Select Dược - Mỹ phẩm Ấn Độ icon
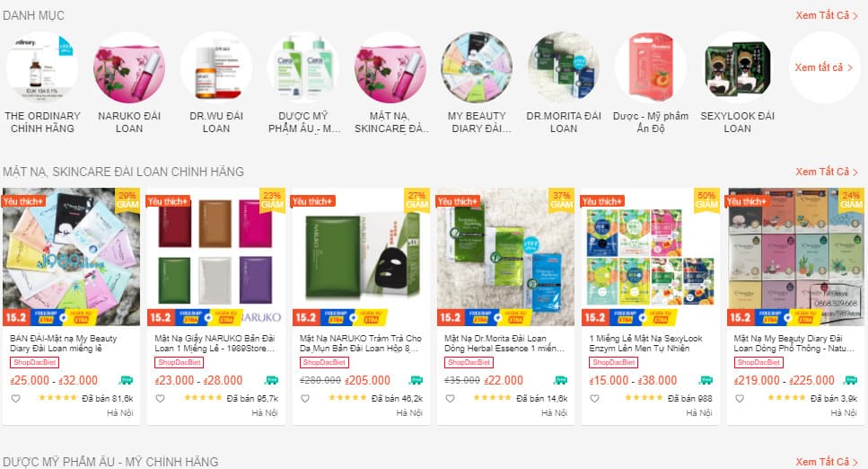Image resolution: width=868 pixels, height=469 pixels. tap(651, 67)
